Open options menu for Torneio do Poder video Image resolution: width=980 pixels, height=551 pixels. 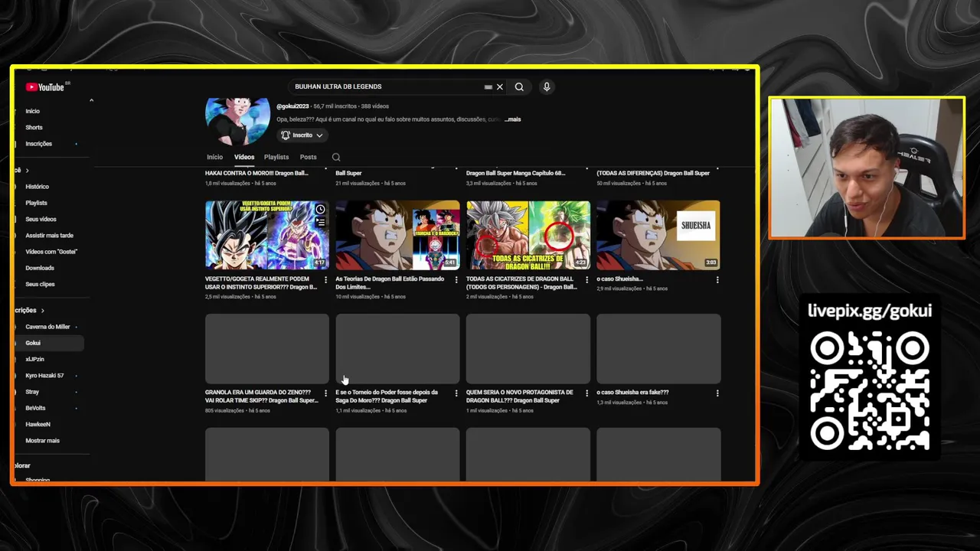click(456, 393)
